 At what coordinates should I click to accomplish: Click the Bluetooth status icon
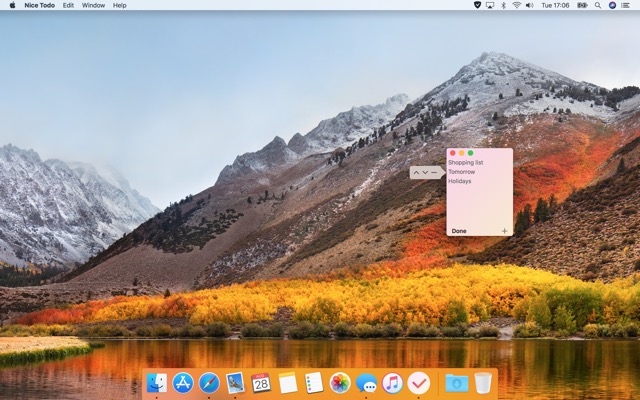503,5
